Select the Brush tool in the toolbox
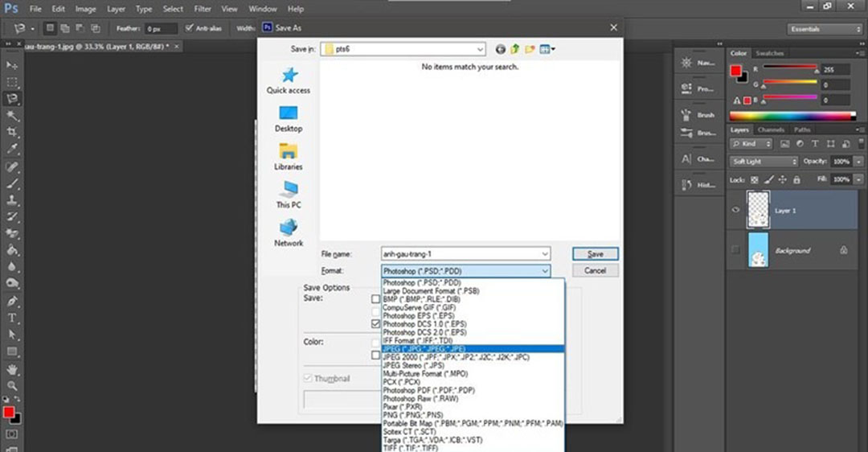Screen dimensions: 868x452 coord(11,183)
